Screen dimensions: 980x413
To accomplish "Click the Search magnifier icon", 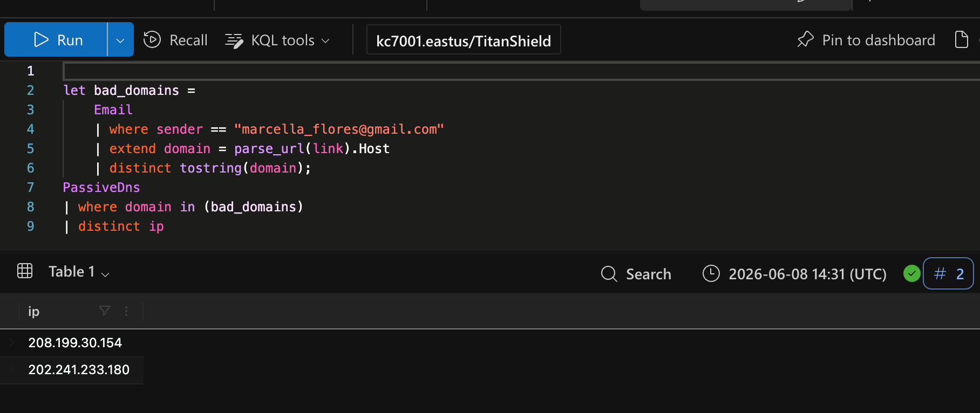I will (609, 274).
